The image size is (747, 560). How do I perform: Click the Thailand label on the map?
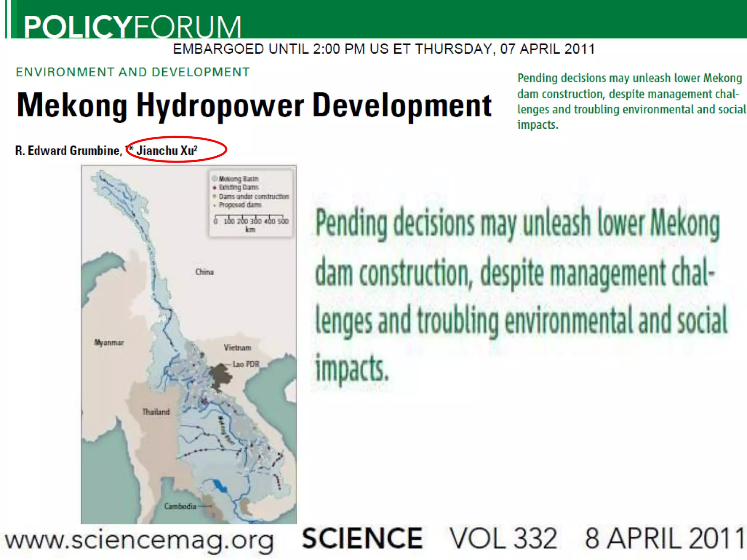coord(156,412)
